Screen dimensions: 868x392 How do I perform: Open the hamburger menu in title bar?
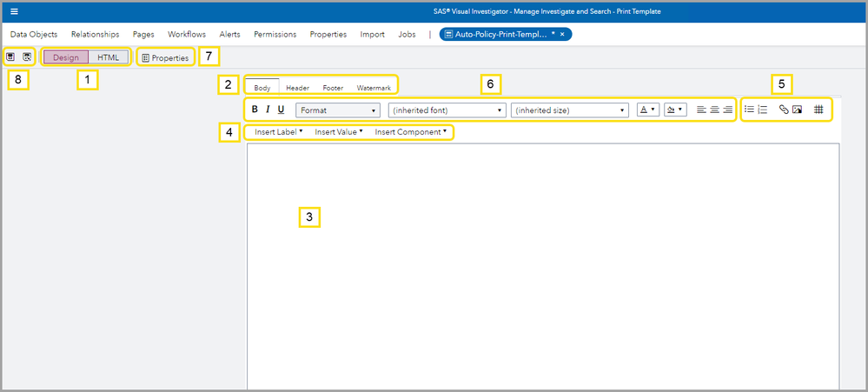click(15, 11)
